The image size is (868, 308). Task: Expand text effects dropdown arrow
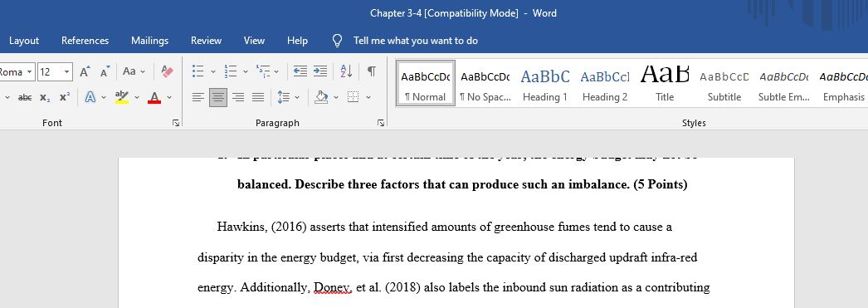(104, 97)
